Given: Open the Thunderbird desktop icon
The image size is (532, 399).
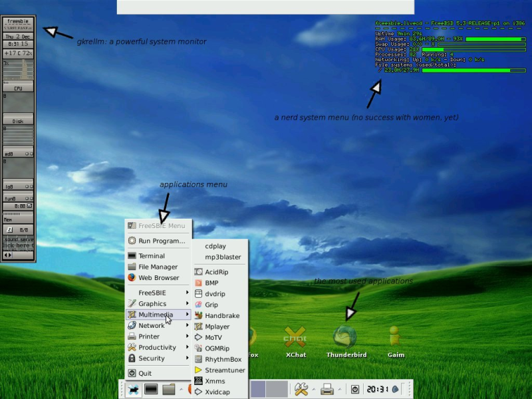Looking at the screenshot, I should click(346, 342).
